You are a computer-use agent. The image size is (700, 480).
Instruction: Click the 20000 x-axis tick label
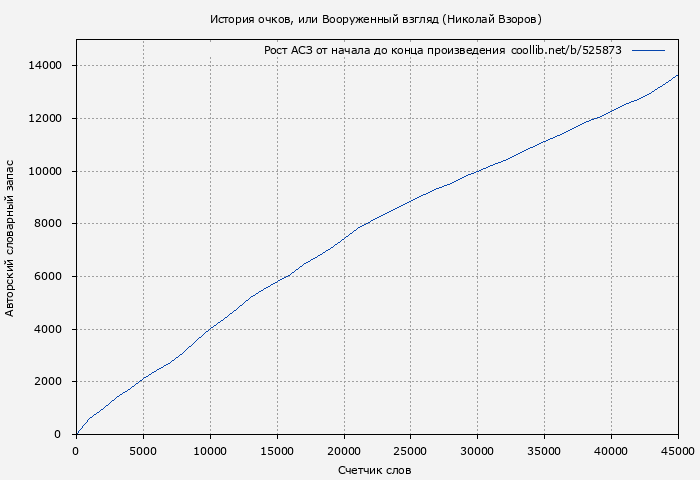coord(344,450)
